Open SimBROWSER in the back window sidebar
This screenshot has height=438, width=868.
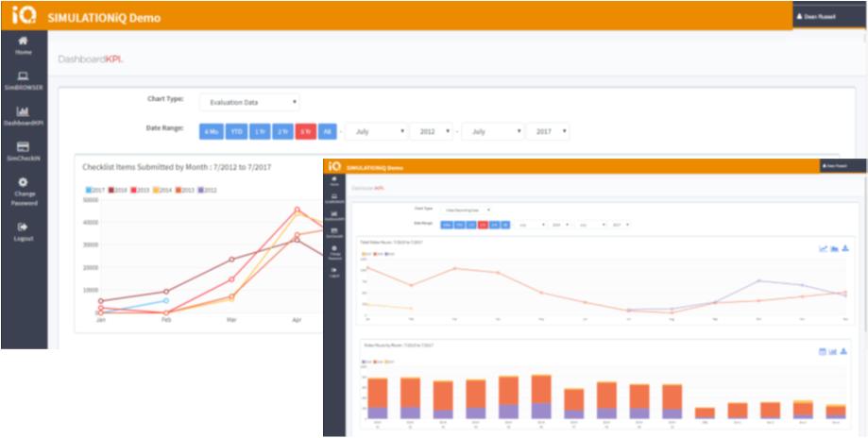pos(24,81)
